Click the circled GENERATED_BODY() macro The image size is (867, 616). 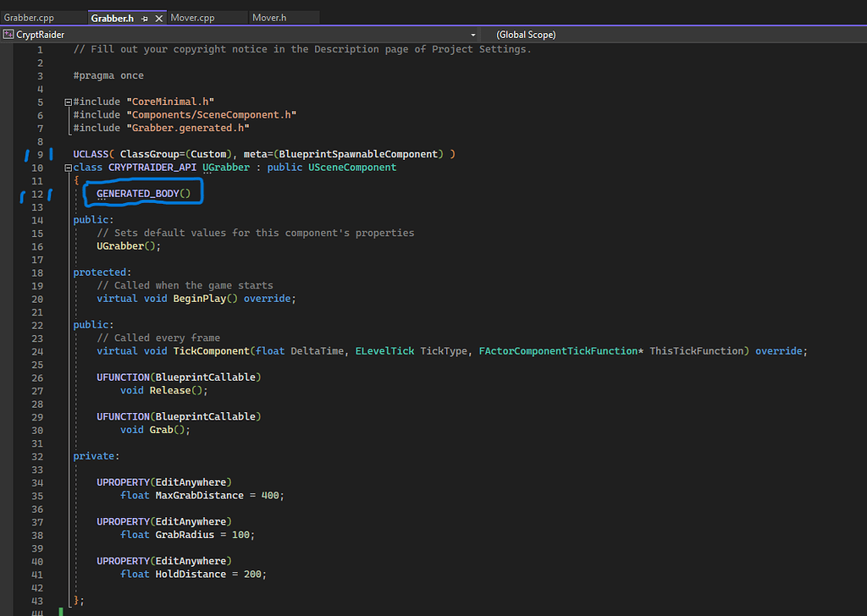click(x=142, y=193)
